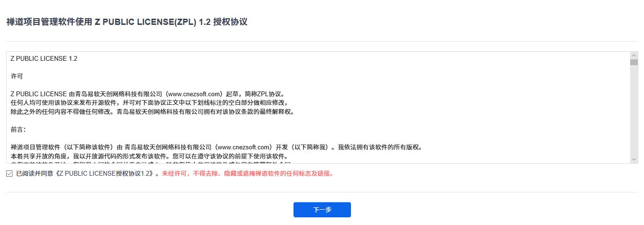Image resolution: width=644 pixels, height=225 pixels.
Task: Click the page title 禅道项目管理软件使用 ZPL 授权协议
Action: (x=126, y=22)
